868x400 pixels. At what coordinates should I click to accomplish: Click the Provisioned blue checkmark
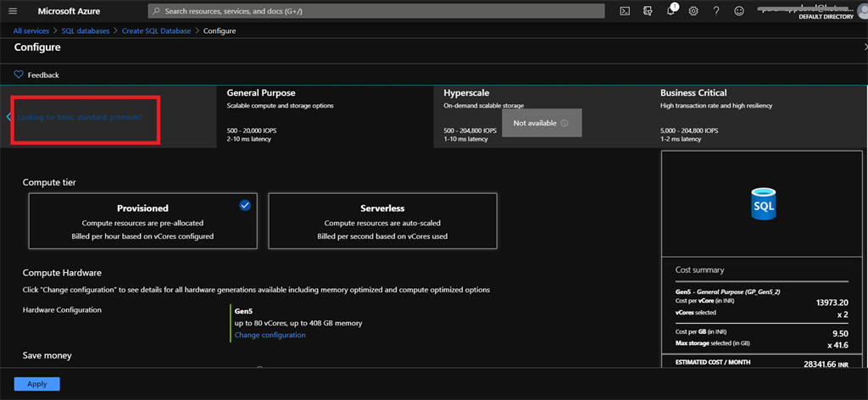pos(245,205)
